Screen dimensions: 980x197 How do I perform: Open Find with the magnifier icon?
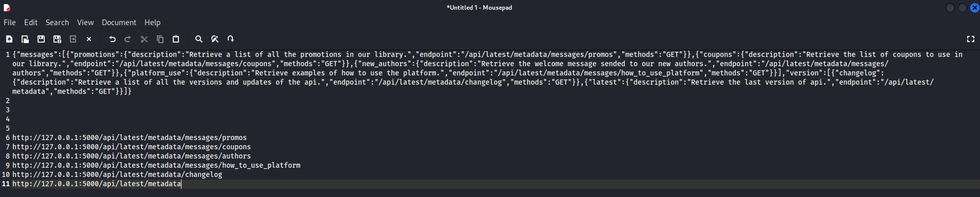tap(199, 39)
